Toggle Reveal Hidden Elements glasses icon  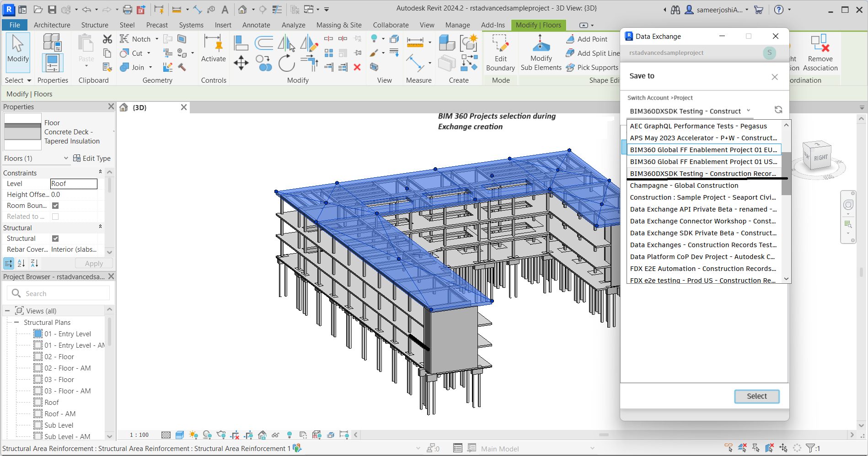pyautogui.click(x=275, y=435)
